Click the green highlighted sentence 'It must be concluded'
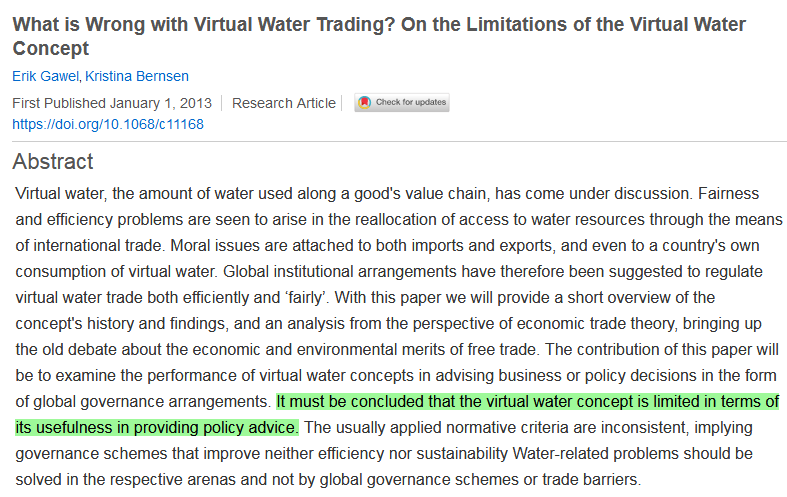The width and height of the screenshot is (787, 497). coord(528,402)
